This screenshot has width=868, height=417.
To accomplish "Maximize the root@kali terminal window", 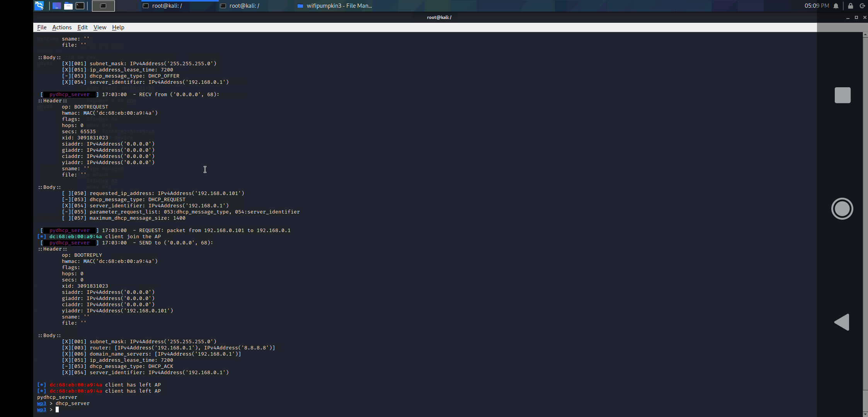I will click(x=856, y=17).
